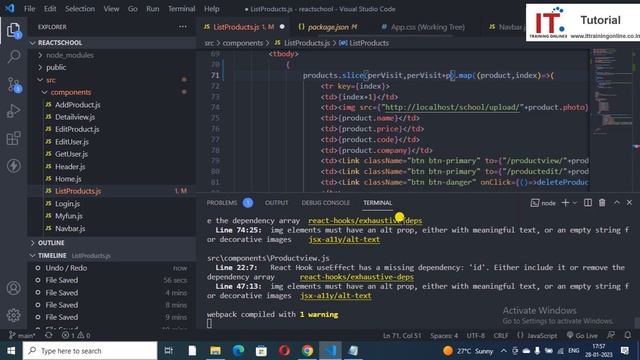
Task: Switch to OUTPUT panel tab
Action: [x=276, y=203]
